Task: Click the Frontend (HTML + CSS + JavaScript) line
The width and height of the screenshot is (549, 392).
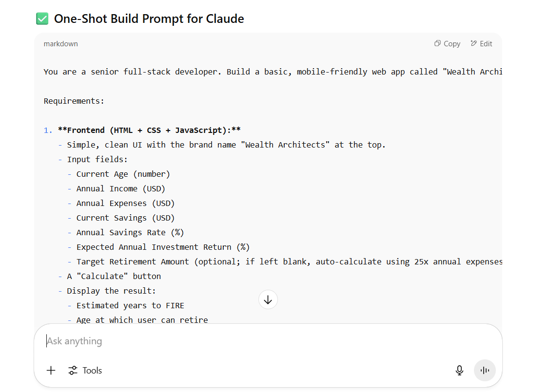Action: click(x=150, y=131)
